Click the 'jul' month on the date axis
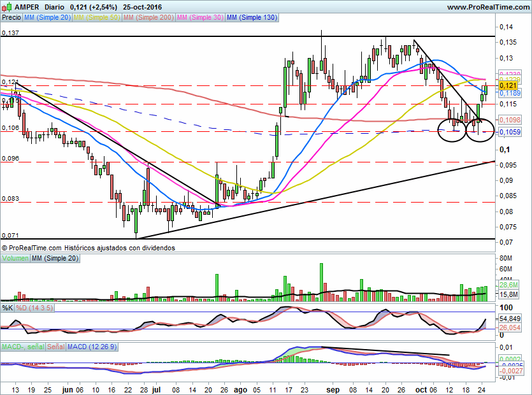The width and height of the screenshot is (532, 395). point(156,390)
